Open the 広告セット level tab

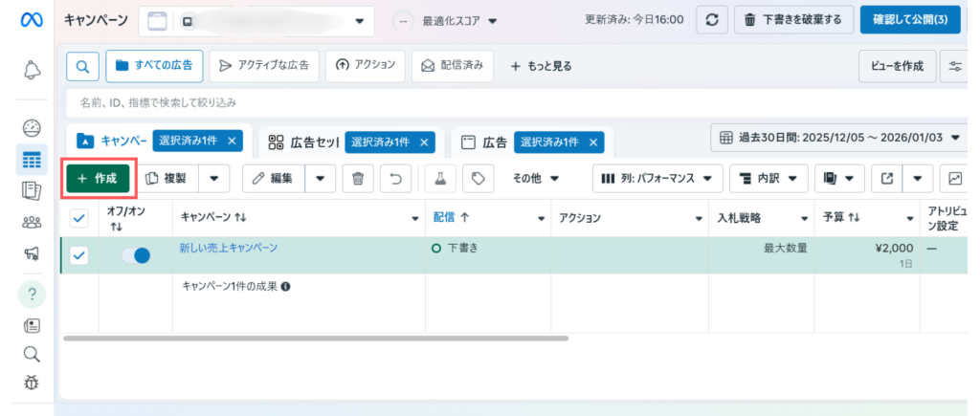[x=302, y=142]
